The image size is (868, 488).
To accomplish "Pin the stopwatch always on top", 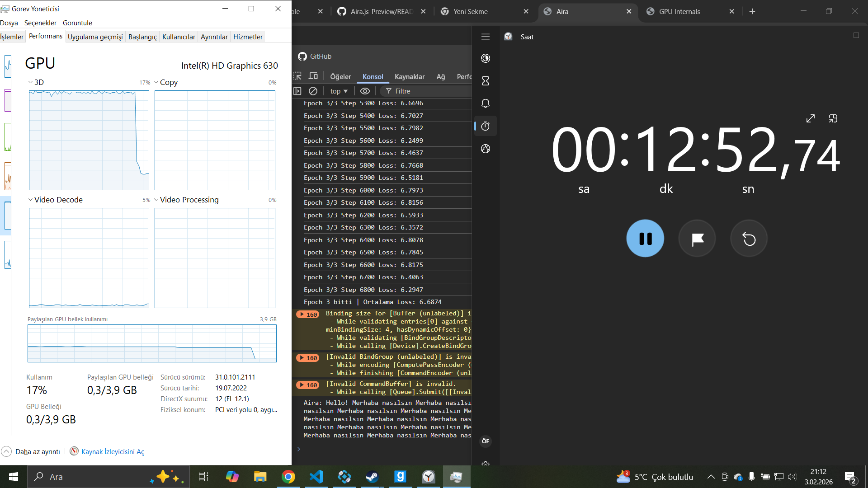I will click(833, 118).
